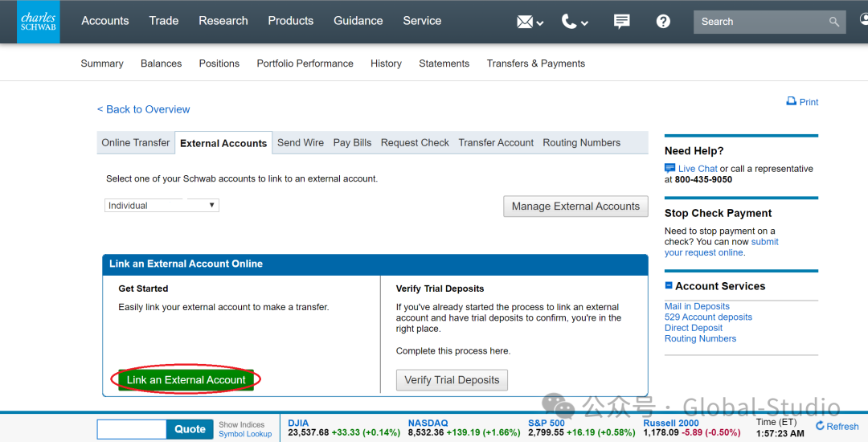The image size is (868, 442).
Task: View Portfolio Performance
Action: (x=305, y=63)
